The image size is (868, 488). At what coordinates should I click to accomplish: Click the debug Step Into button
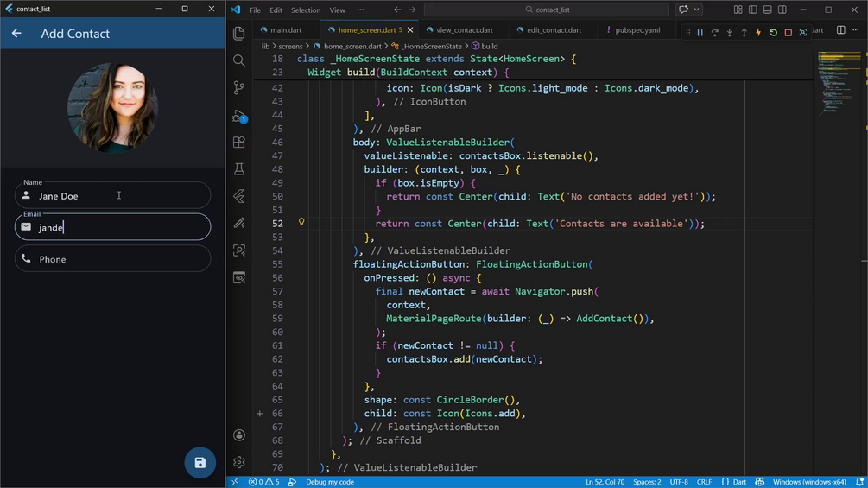point(730,33)
